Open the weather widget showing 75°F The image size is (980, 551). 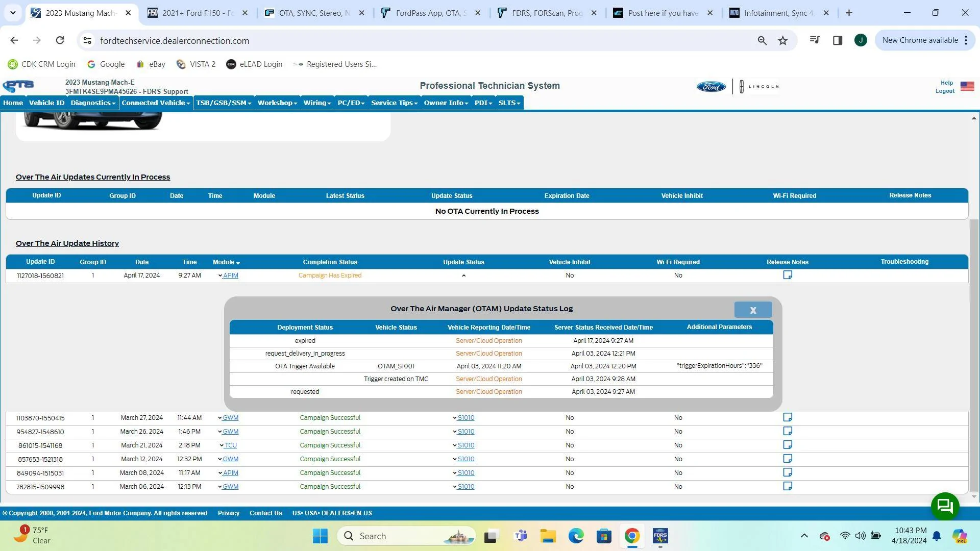pos(33,536)
